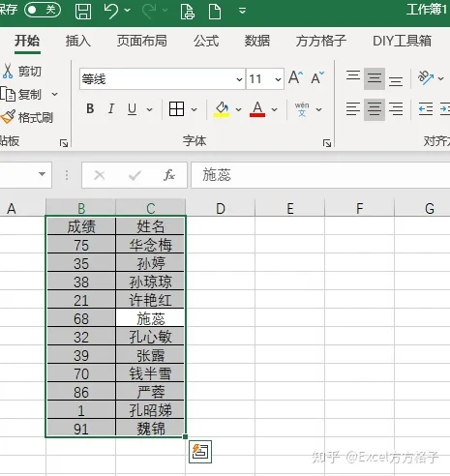
Task: Click the Undo arrow icon
Action: pyautogui.click(x=111, y=12)
